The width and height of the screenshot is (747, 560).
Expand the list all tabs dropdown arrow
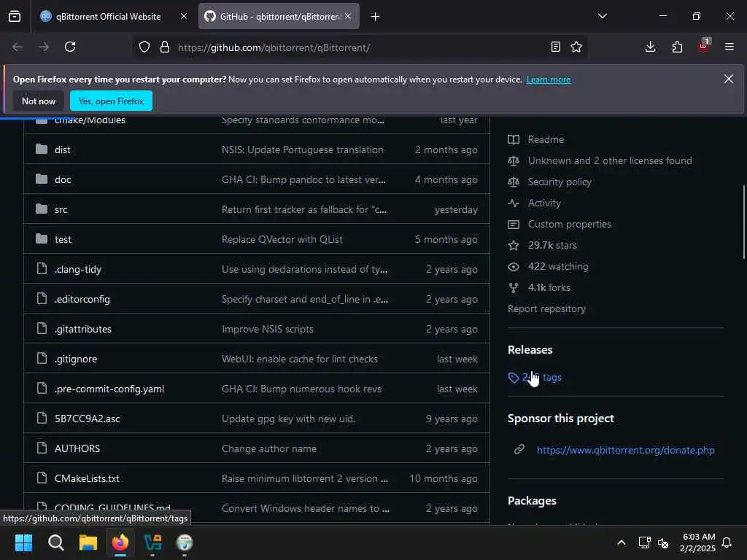coord(602,16)
